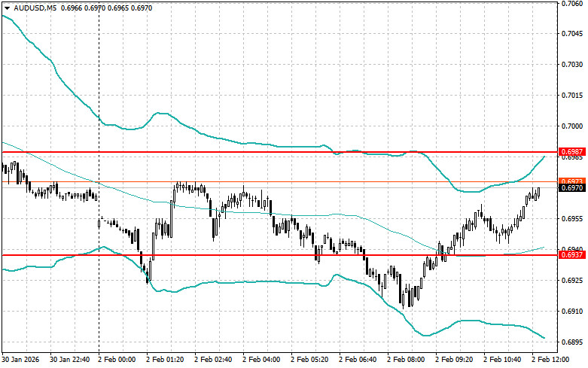The image size is (588, 368).
Task: Click the 2 Feb 02:40 time label
Action: coord(213,360)
